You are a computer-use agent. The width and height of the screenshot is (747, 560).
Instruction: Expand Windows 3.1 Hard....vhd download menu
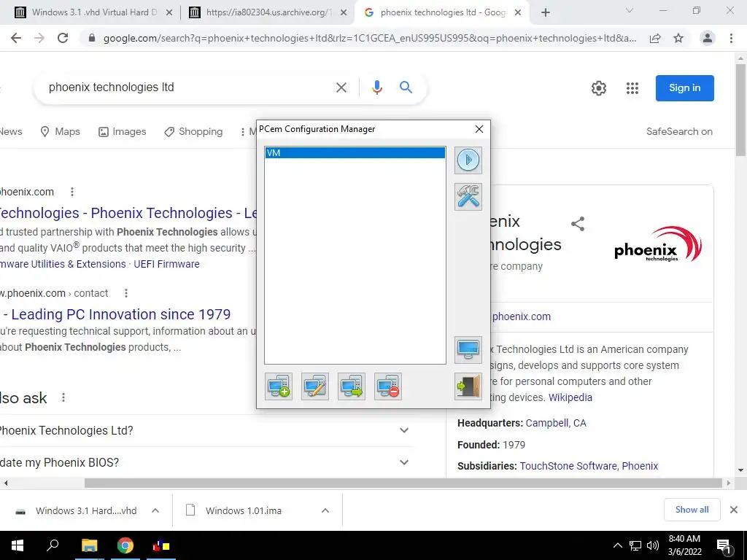click(x=155, y=510)
